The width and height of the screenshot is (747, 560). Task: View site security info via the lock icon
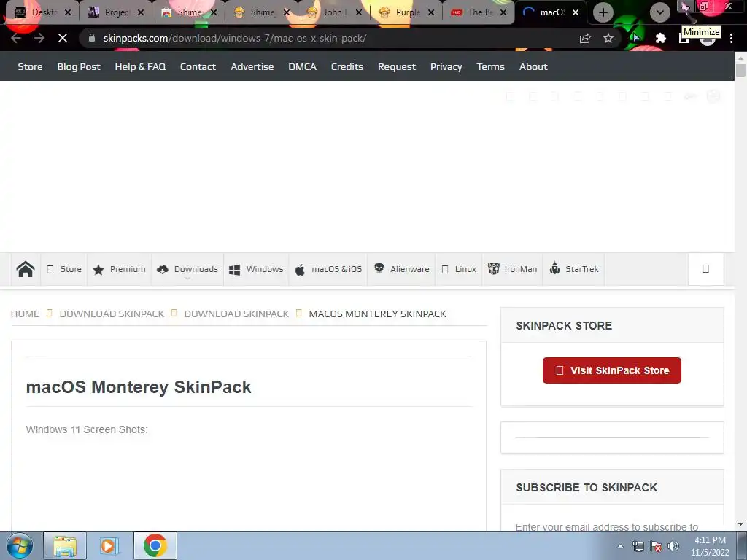click(92, 38)
